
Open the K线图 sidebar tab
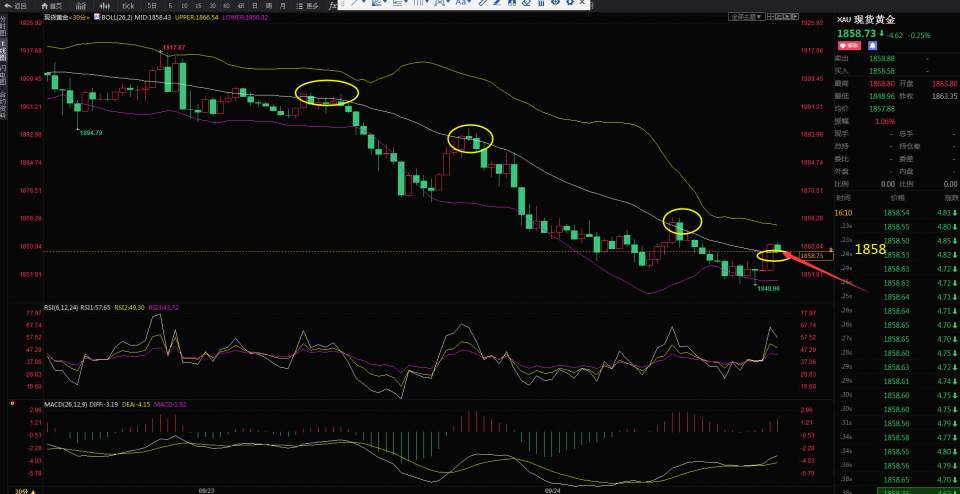tap(3, 51)
